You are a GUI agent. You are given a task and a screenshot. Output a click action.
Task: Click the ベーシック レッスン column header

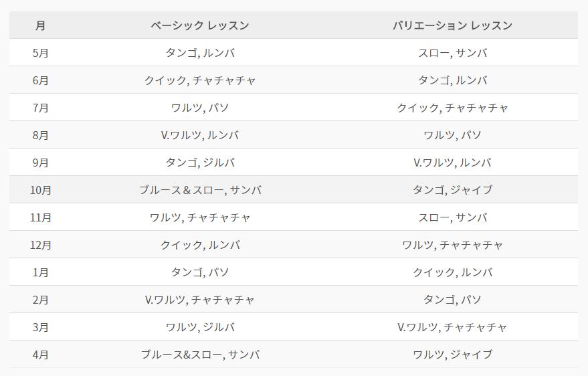200,25
